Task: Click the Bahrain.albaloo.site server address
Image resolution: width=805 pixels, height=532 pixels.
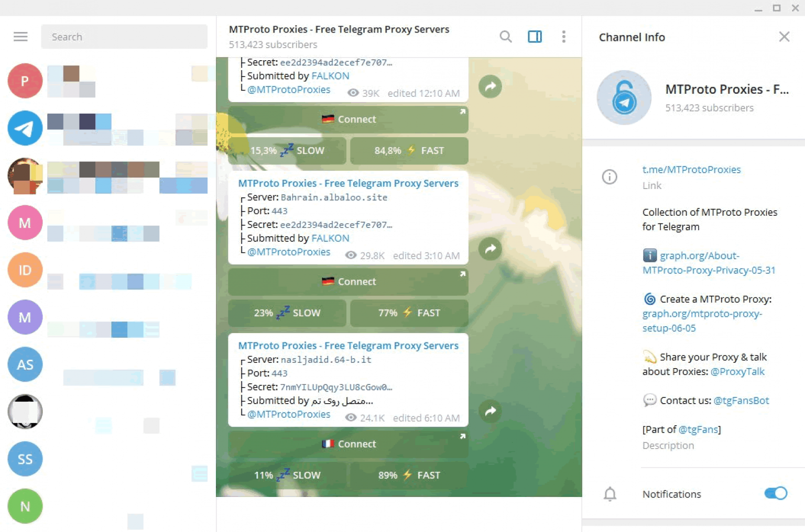Action: (334, 197)
